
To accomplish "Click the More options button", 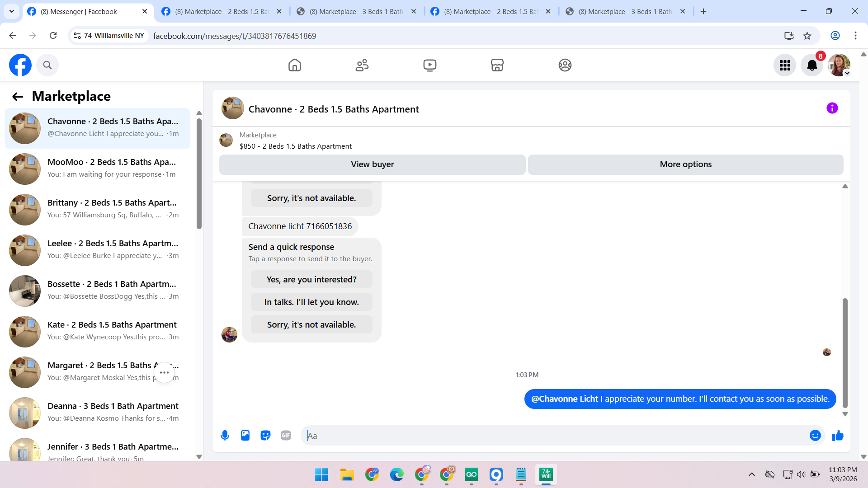I will tap(685, 164).
